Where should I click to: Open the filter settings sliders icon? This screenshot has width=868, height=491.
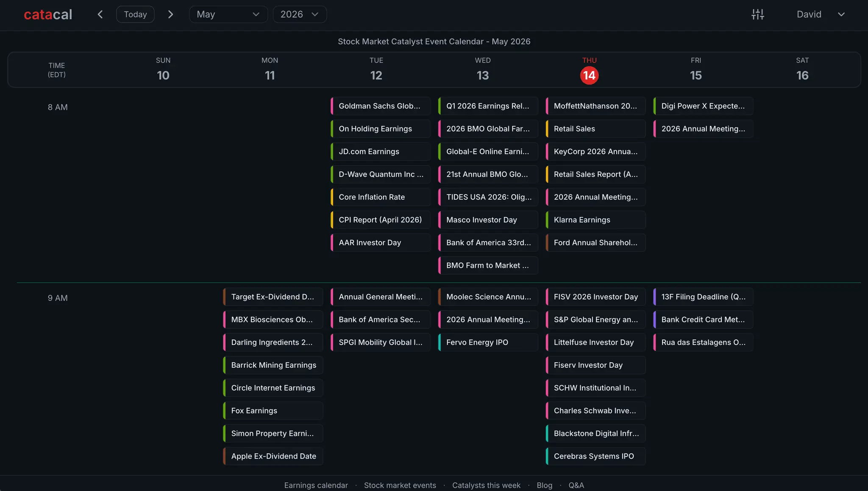(x=758, y=14)
